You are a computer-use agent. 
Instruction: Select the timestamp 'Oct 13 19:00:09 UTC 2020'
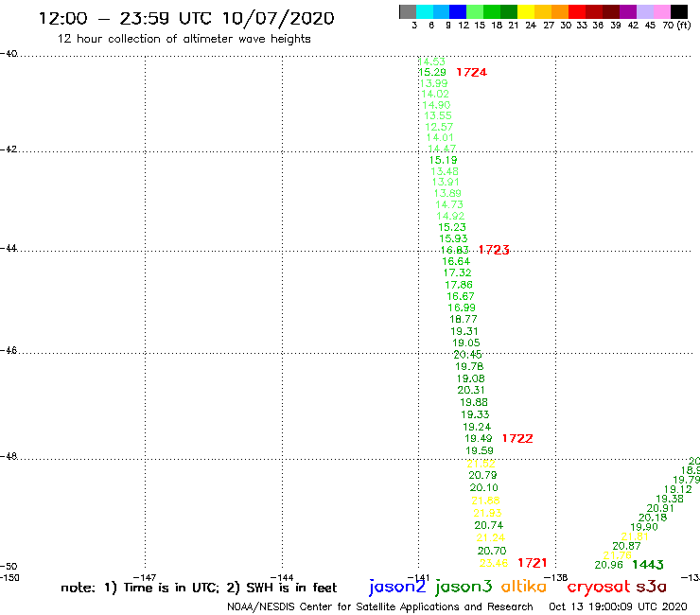point(618,607)
